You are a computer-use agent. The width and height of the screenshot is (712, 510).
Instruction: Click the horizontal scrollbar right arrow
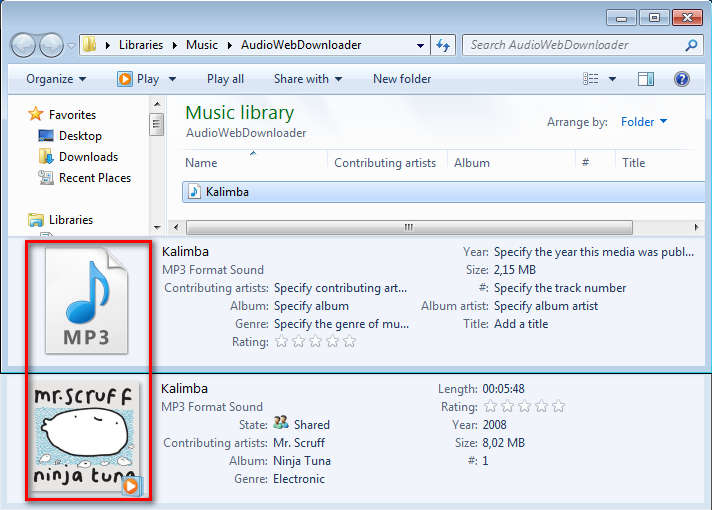pyautogui.click(x=696, y=227)
